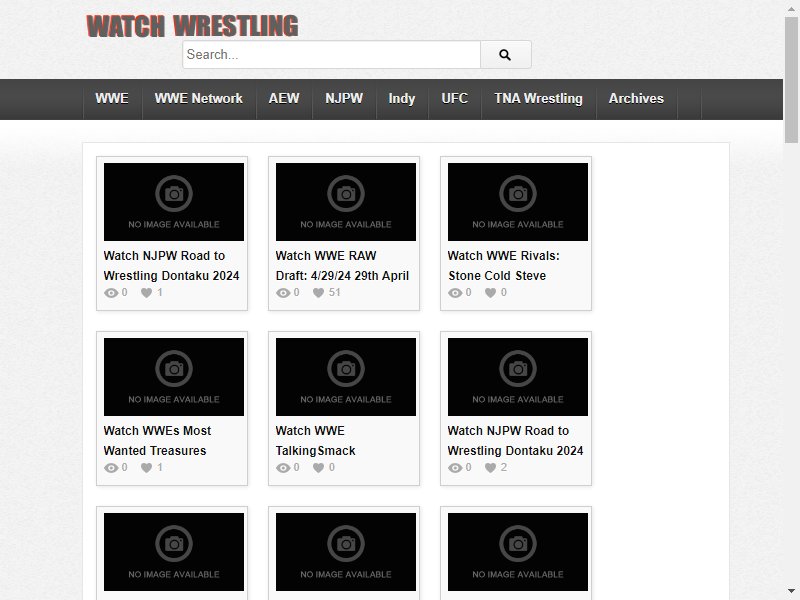Open the WWE Network menu item
800x600 pixels.
[x=198, y=98]
